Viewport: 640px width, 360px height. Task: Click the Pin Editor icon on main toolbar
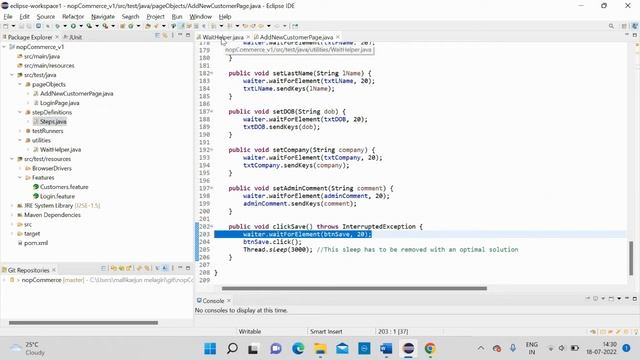295,26
